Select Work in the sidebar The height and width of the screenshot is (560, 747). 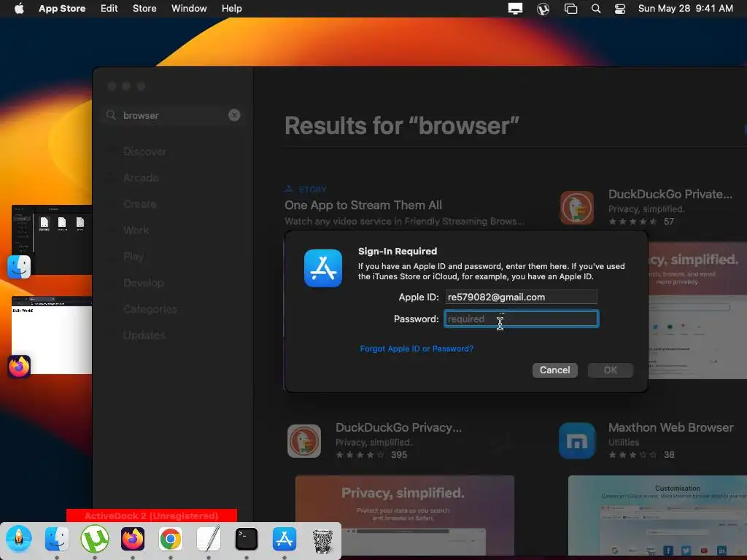(x=136, y=230)
